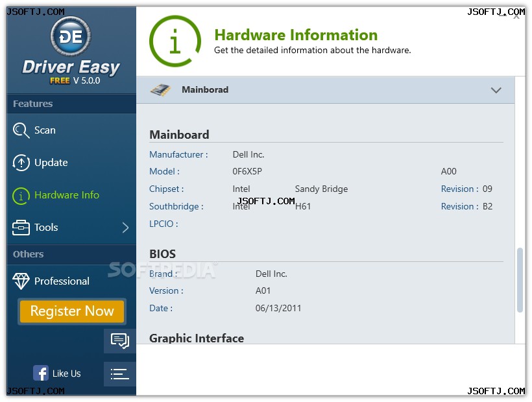This screenshot has height=402, width=532.
Task: Click the Manufacturer value Dell Inc.
Action: 248,154
